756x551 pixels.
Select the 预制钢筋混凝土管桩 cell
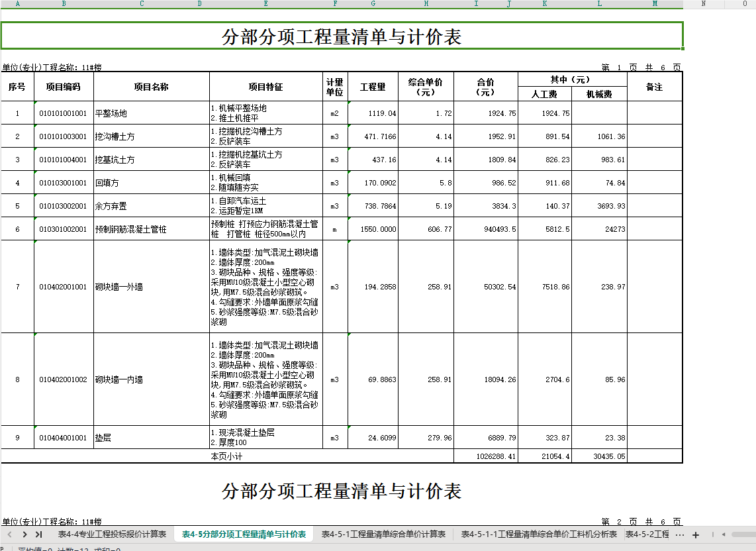[152, 229]
